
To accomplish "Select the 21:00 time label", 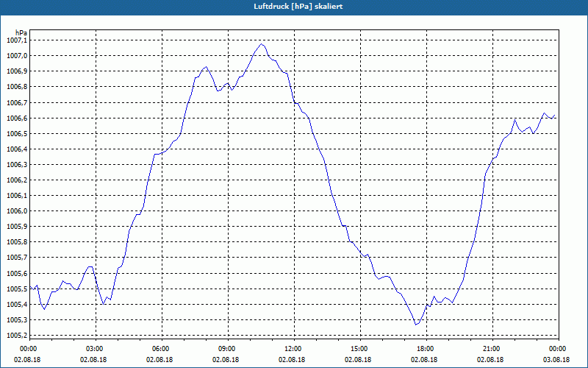I will [492, 349].
